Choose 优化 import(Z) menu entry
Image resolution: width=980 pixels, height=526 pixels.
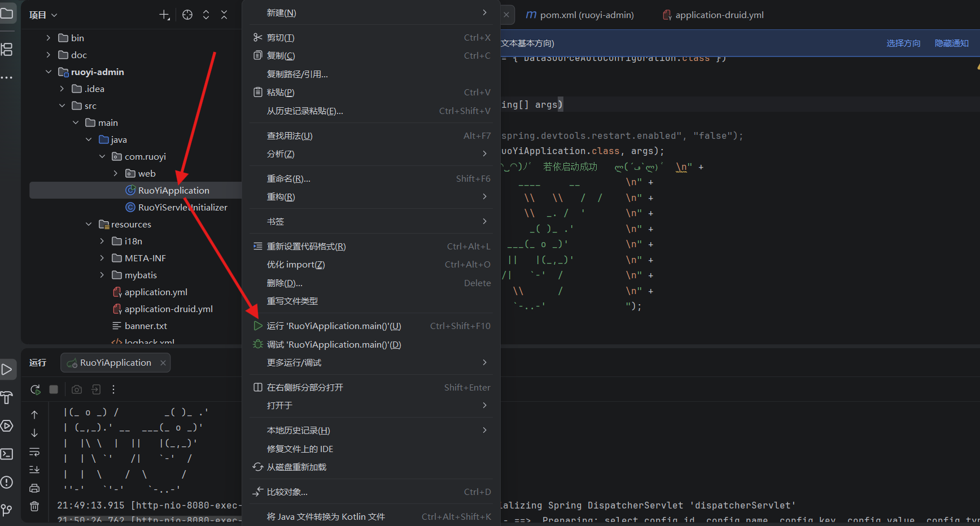pos(371,264)
